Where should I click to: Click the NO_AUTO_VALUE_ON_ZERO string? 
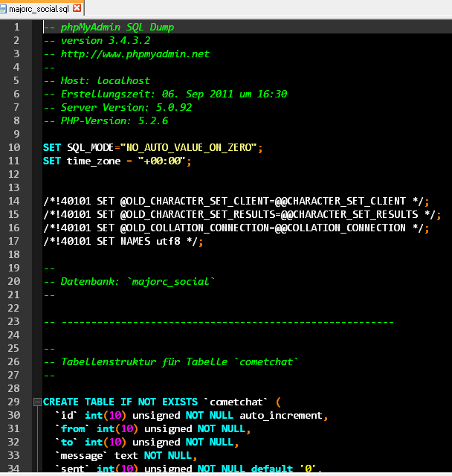tap(189, 148)
